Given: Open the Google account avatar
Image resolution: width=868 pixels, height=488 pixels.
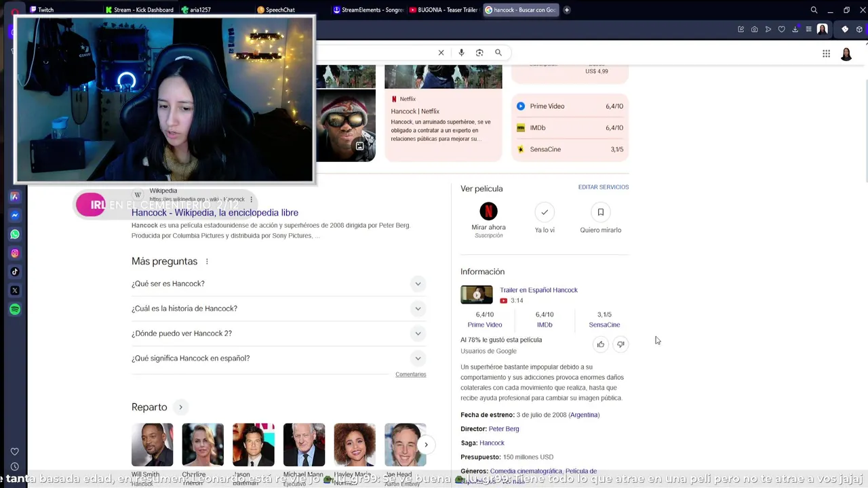Looking at the screenshot, I should (846, 54).
